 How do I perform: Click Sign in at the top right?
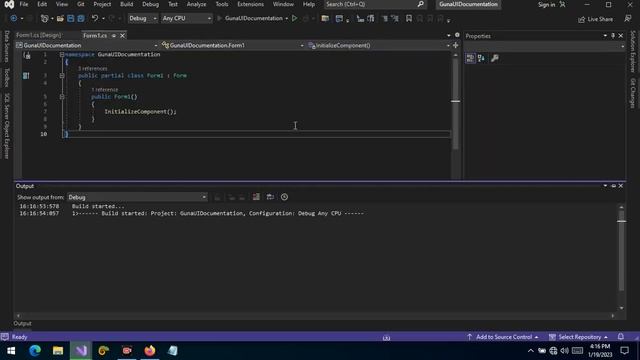[551, 4]
